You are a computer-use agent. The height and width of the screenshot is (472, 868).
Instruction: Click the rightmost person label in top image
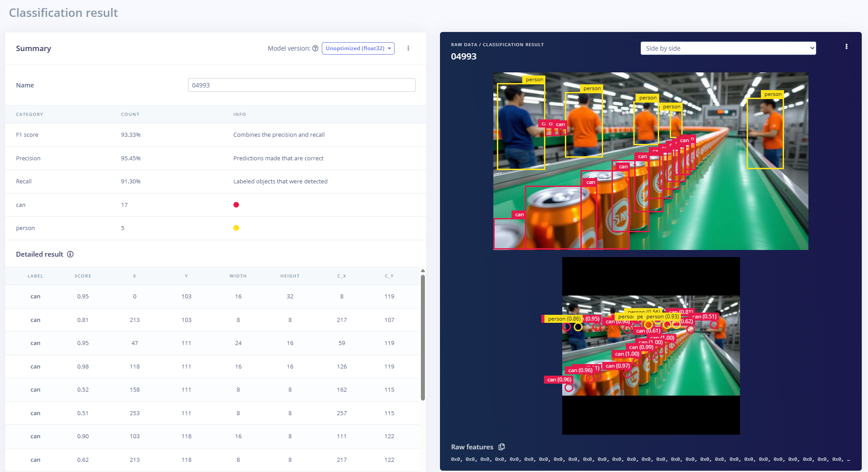(x=772, y=94)
